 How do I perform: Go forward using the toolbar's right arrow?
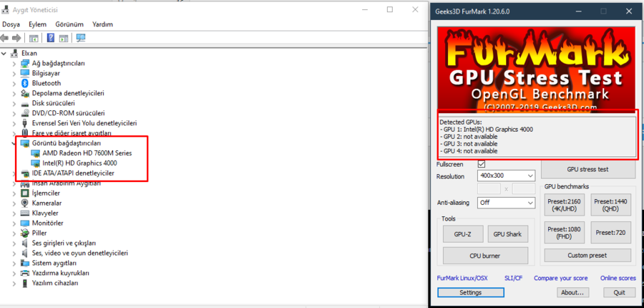point(16,38)
